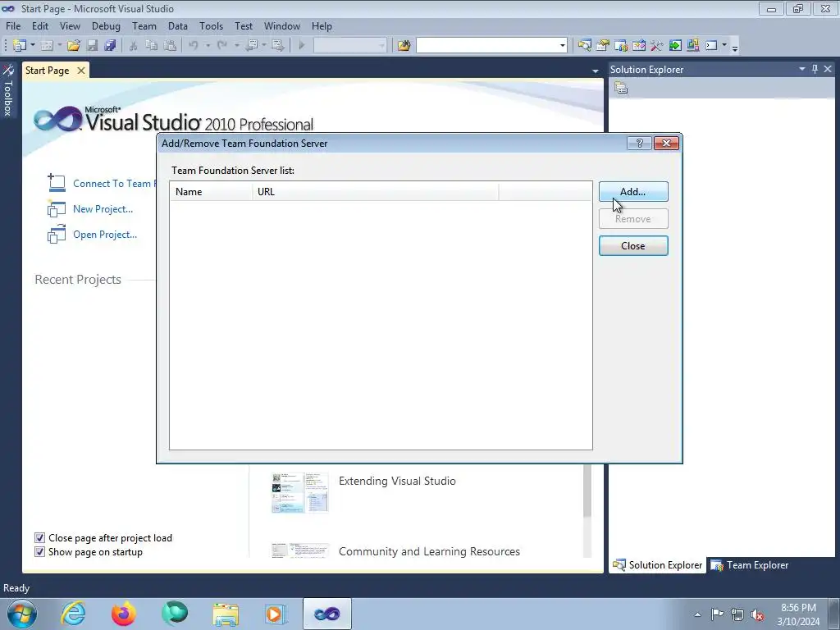This screenshot has height=630, width=840.
Task: Click the Team Explorer toolbar icon
Action: coord(621,46)
